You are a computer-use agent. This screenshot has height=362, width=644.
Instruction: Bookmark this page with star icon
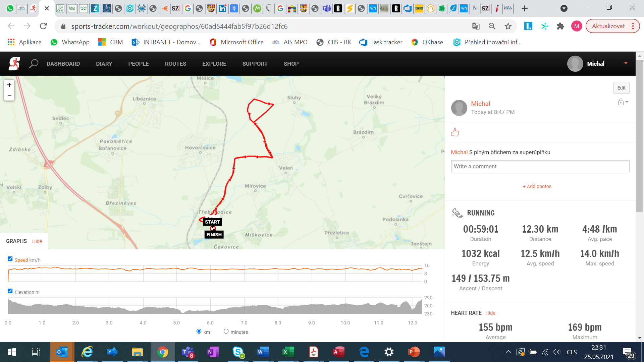coord(508,26)
